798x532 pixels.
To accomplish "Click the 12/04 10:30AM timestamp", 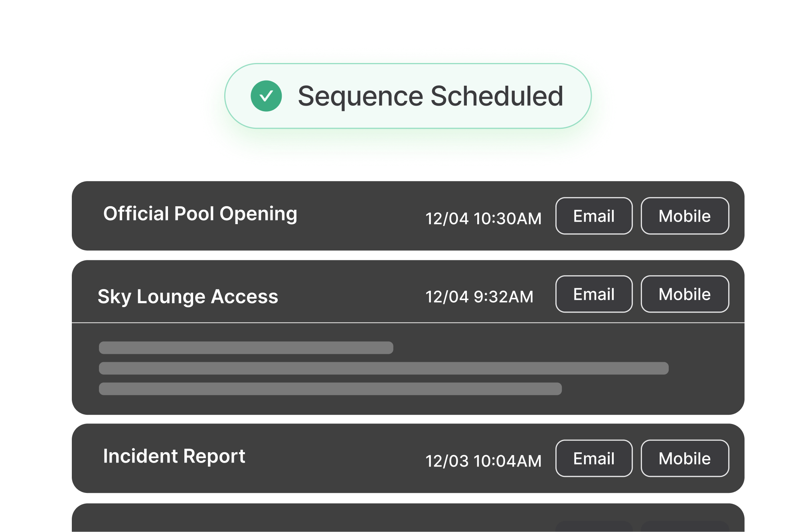I will pyautogui.click(x=483, y=219).
